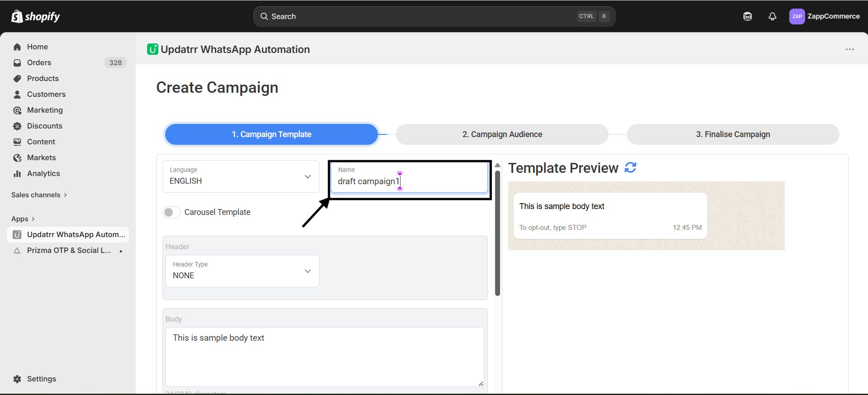Viewport: 868px width, 395px height.
Task: Open ZappCommerce account menu
Action: click(x=824, y=17)
